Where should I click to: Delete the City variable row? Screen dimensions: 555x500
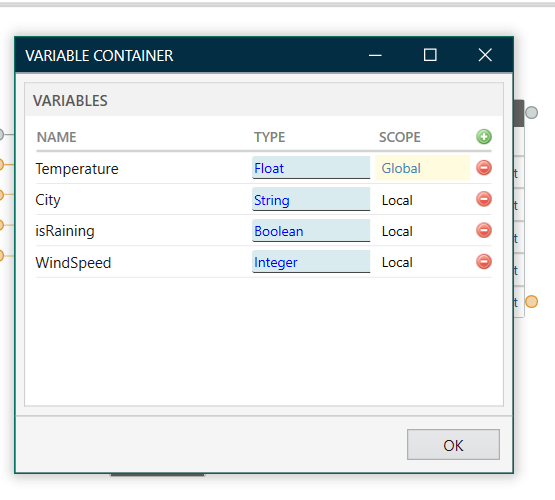click(x=484, y=199)
